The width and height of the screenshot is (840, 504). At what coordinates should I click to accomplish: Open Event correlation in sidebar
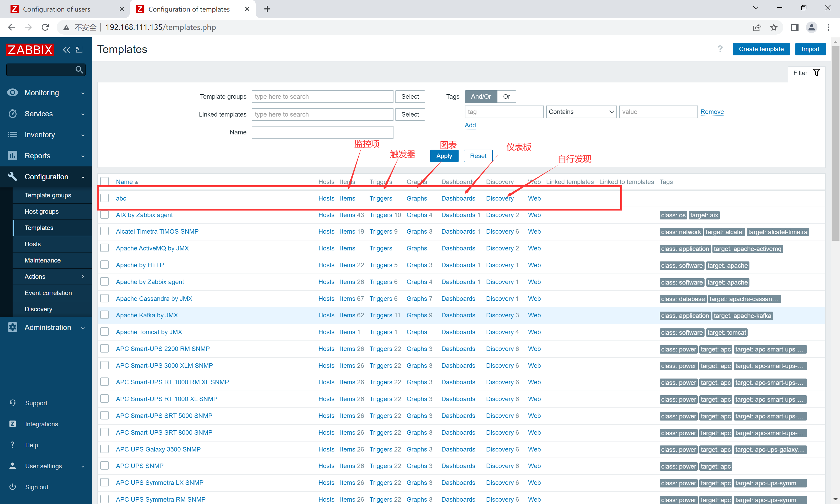click(48, 293)
